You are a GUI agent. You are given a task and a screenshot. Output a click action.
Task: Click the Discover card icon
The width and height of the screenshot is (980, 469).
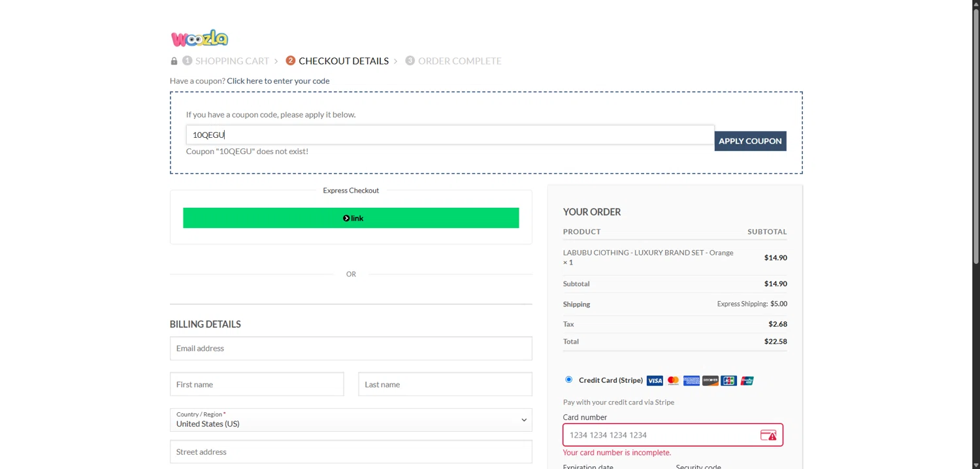click(710, 381)
